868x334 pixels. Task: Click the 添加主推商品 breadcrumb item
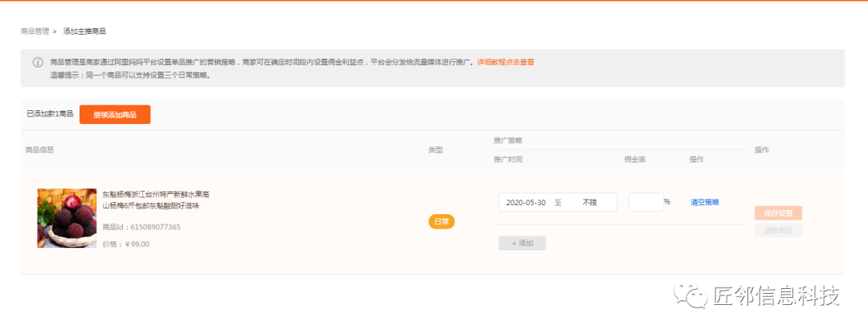click(84, 31)
